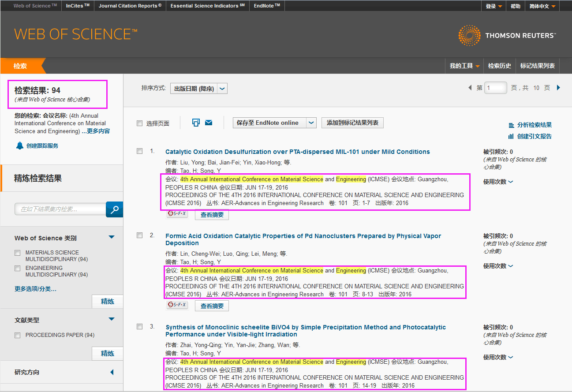Image resolution: width=572 pixels, height=392 pixels.
Task: Switch to Journal Citation Reports tab
Action: (130, 6)
